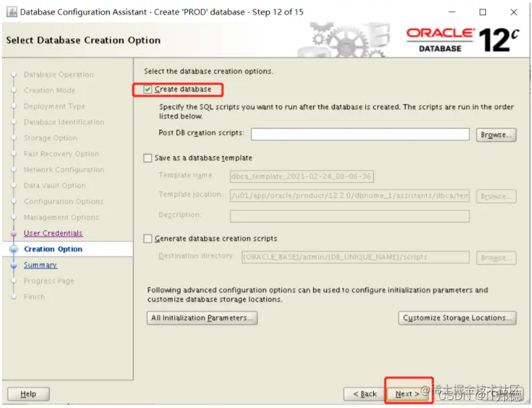Image resolution: width=532 pixels, height=408 pixels.
Task: Toggle the Create database checkbox
Action: point(148,89)
